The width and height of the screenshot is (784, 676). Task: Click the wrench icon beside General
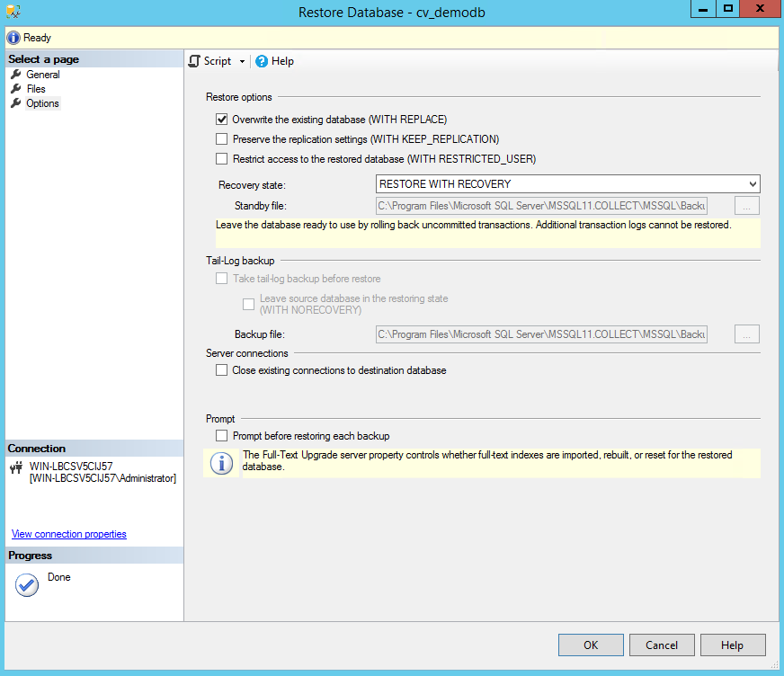coord(16,74)
